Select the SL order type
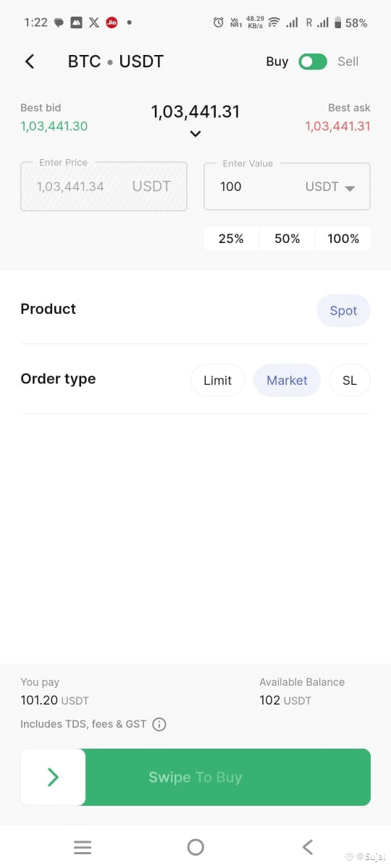Viewport: 391px width, 868px height. 350,380
